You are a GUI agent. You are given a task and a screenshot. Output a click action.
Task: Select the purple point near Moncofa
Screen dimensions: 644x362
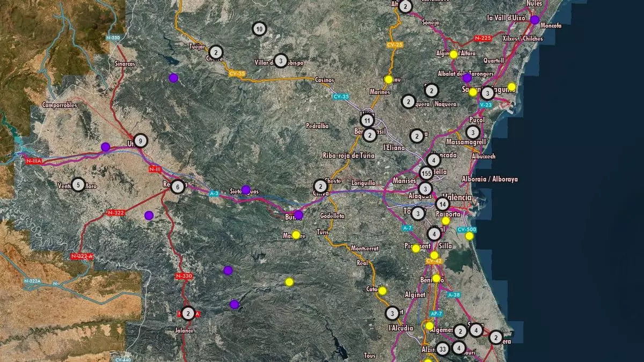[x=535, y=20]
